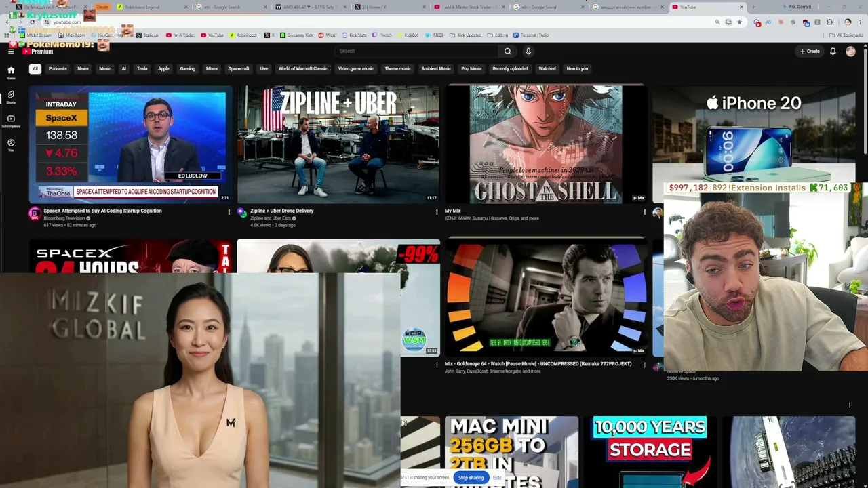Click 'Bloomberg Television' channel name
Screen dimensions: 868x488
click(64, 218)
